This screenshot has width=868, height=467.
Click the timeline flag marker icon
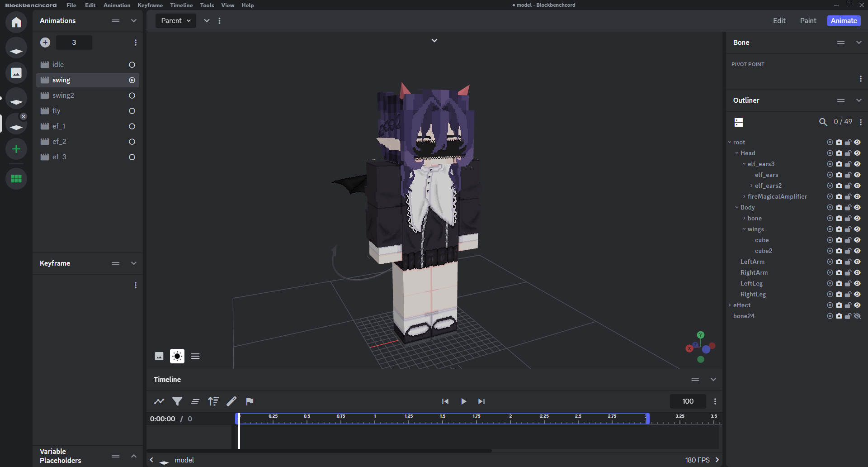[250, 401]
